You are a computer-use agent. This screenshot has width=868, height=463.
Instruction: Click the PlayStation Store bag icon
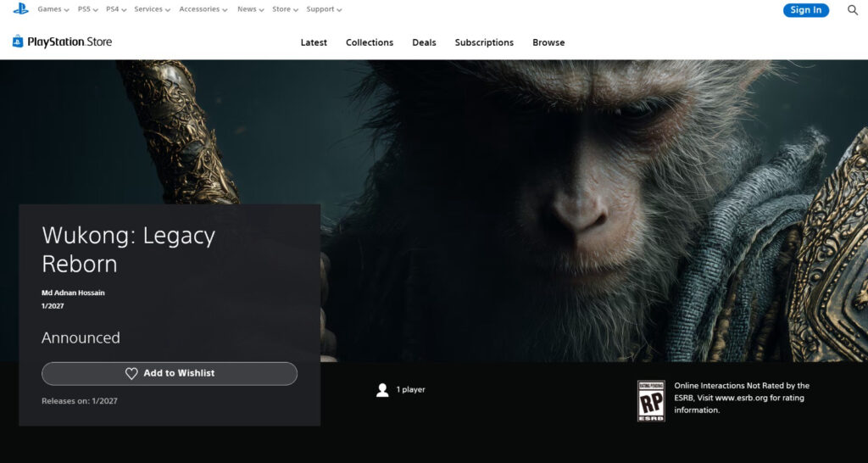click(x=18, y=42)
